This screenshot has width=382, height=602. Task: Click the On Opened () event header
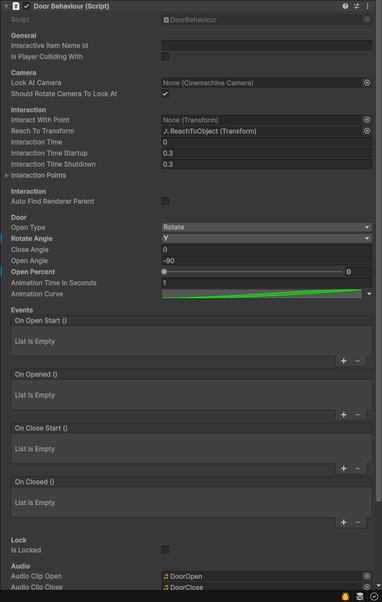click(191, 374)
